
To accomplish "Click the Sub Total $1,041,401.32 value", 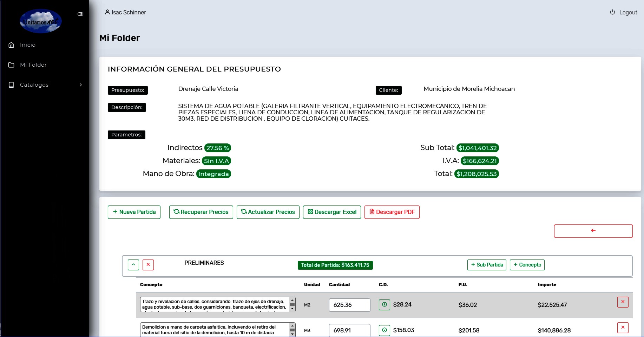I will 478,148.
